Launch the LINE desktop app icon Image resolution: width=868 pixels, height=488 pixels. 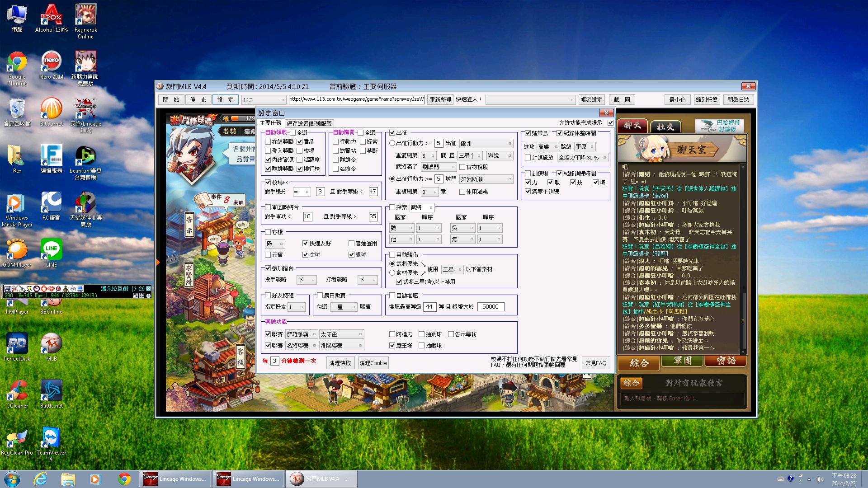pyautogui.click(x=52, y=253)
